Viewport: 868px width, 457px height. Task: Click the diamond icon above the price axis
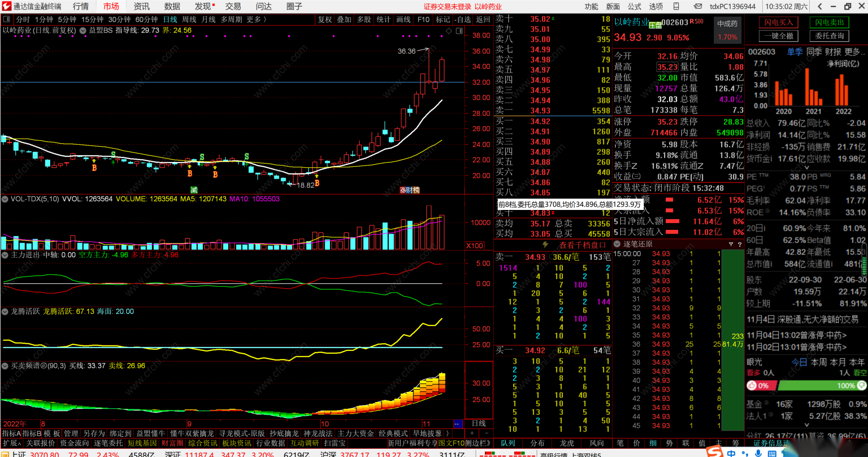coord(449,31)
